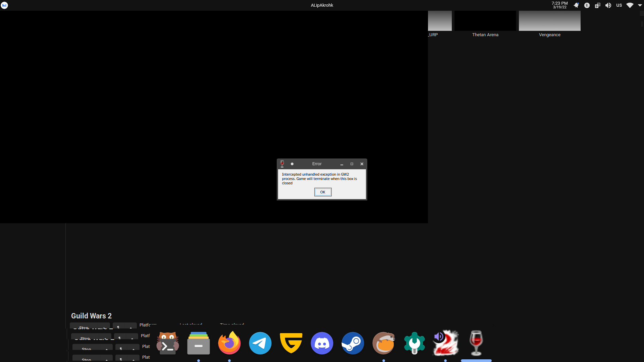Viewport: 644px width, 362px height.
Task: Open the Kitty terminal dock icon
Action: pos(168,343)
